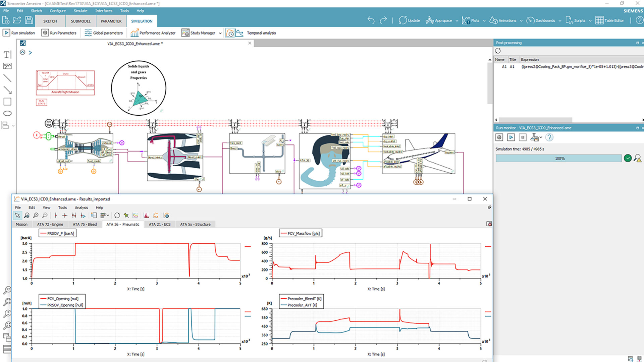Click the Update refresh button
Image resolution: width=644 pixels, height=362 pixels.
[409, 20]
